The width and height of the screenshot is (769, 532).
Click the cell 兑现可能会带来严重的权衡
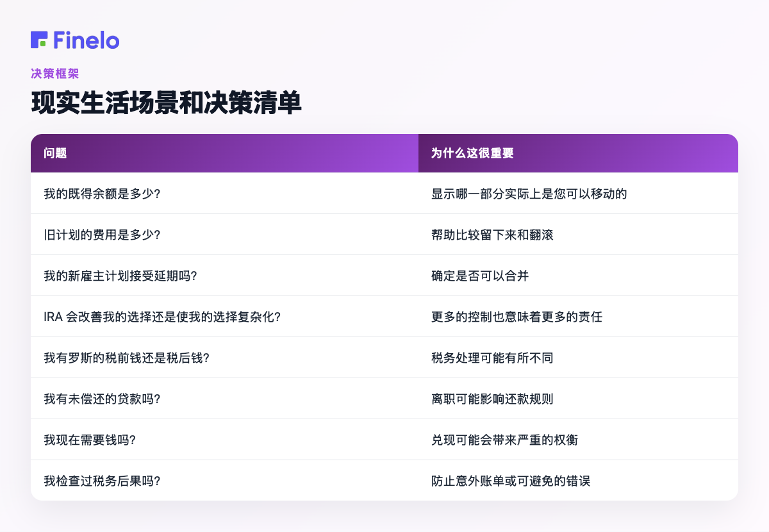tap(578, 440)
